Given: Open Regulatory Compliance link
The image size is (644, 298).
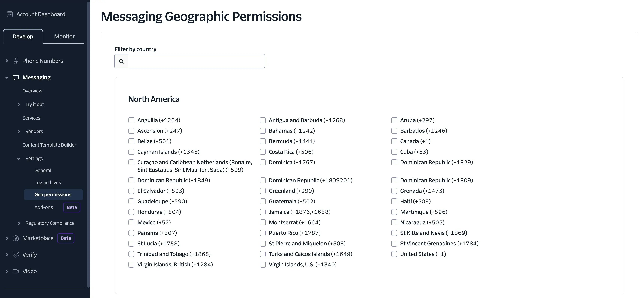Looking at the screenshot, I should tap(50, 223).
